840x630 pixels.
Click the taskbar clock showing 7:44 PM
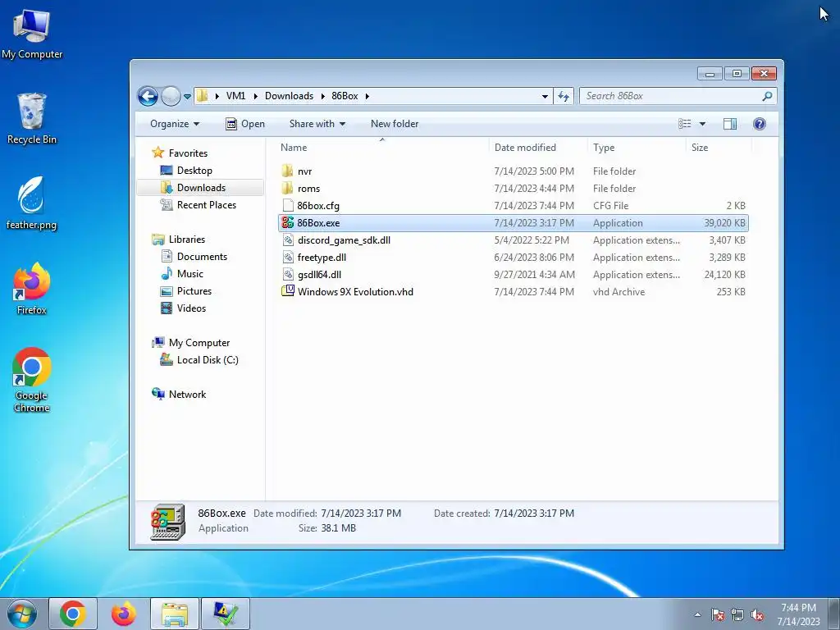pyautogui.click(x=798, y=614)
